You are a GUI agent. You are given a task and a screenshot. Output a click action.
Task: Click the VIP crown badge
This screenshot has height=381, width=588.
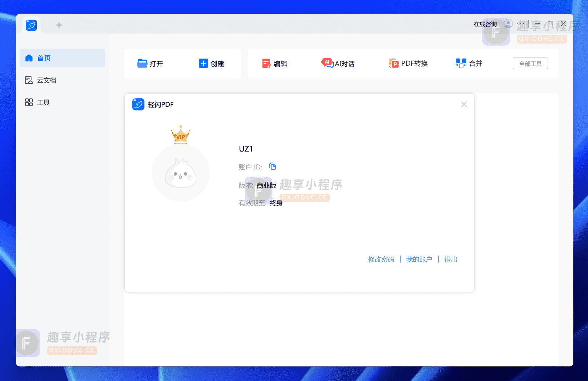coord(181,134)
